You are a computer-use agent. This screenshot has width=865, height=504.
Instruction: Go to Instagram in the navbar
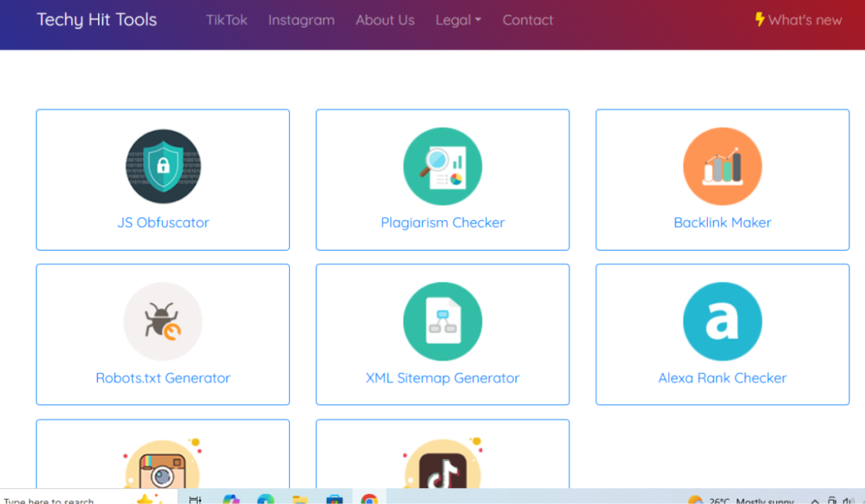coord(302,20)
